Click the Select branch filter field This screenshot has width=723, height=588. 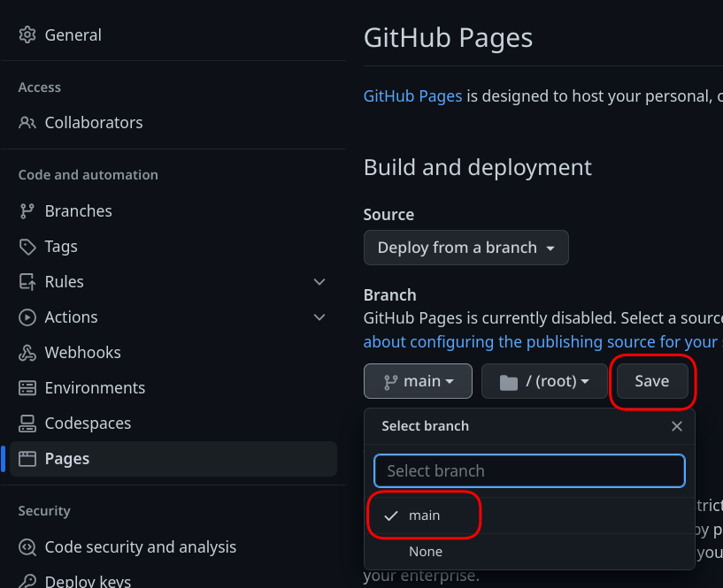click(529, 471)
